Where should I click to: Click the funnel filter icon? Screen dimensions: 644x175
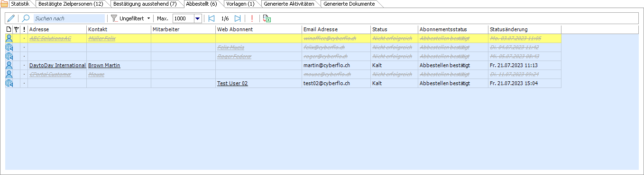click(x=114, y=18)
